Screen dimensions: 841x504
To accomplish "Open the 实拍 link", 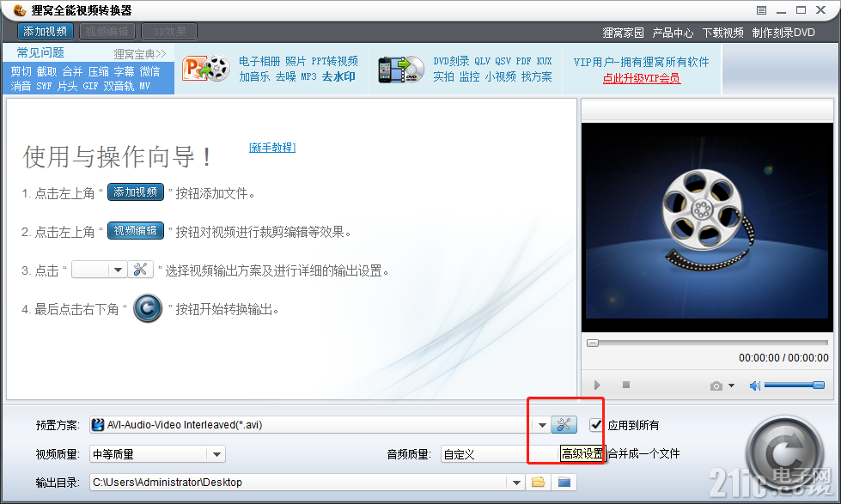I will point(443,76).
